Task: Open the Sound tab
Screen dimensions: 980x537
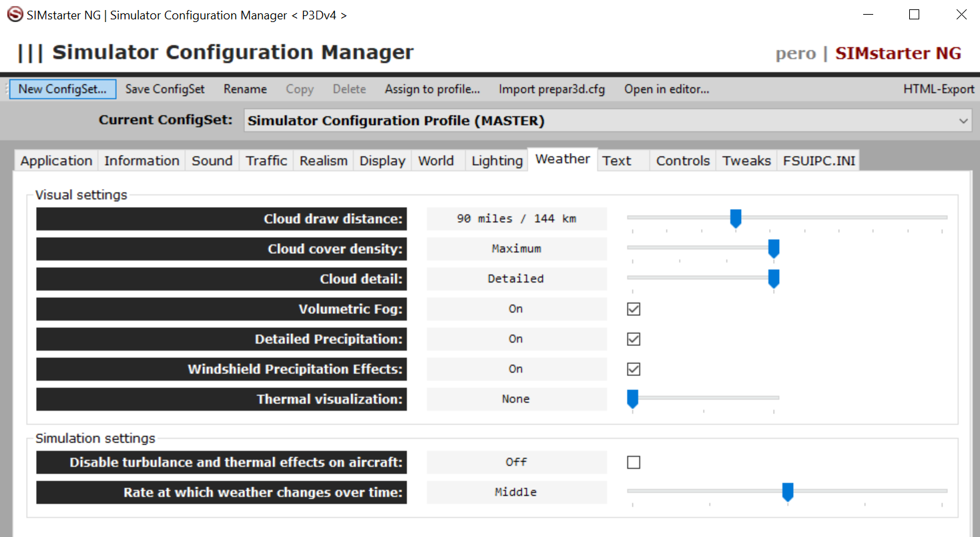Action: [x=212, y=161]
